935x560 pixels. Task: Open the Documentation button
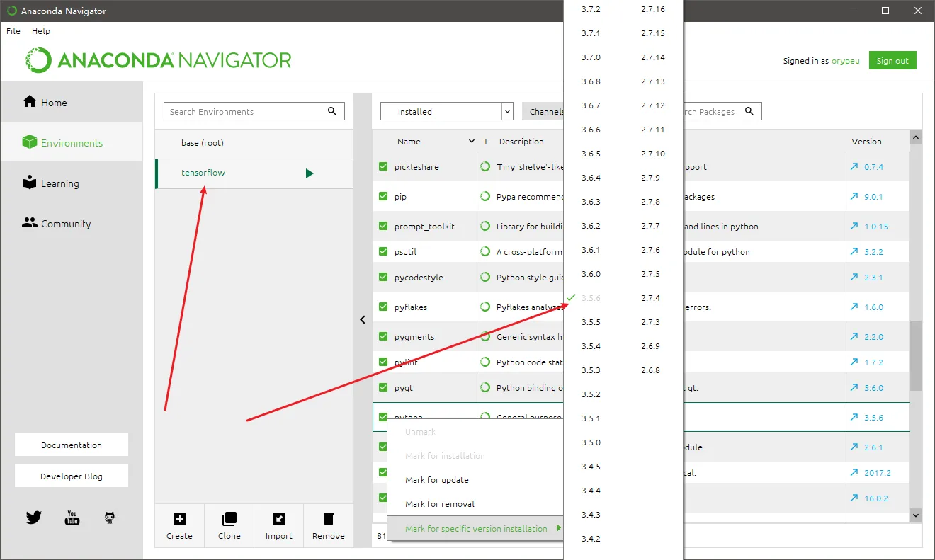coord(72,445)
